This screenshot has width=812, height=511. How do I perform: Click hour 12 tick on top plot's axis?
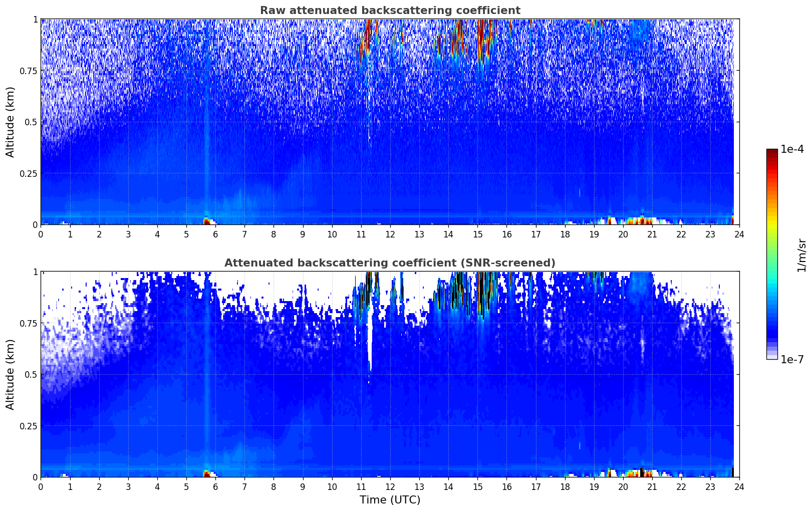390,234
